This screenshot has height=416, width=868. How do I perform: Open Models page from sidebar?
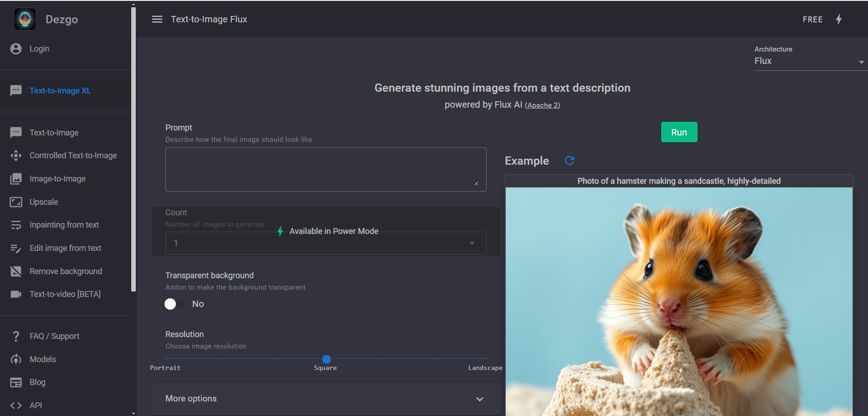(x=43, y=359)
